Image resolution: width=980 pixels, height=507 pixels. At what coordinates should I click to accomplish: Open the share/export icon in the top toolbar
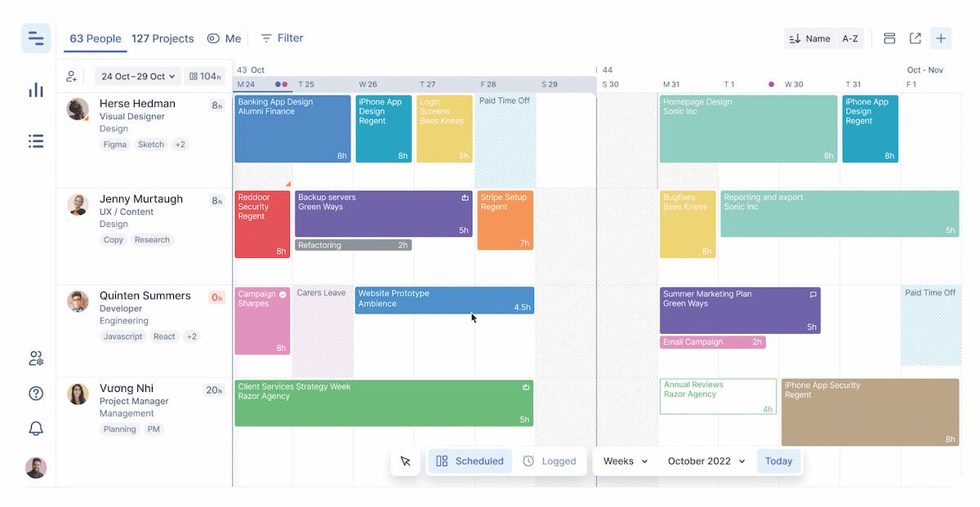[914, 38]
